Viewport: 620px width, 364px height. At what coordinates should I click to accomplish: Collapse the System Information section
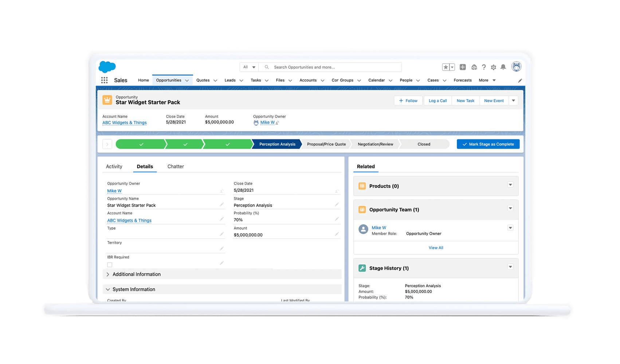point(222,289)
